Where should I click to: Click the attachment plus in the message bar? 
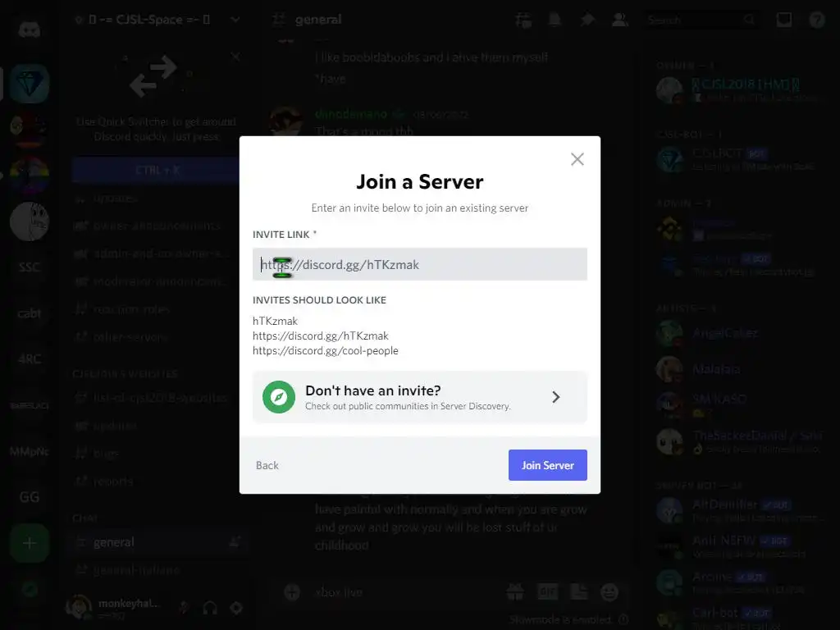pos(292,592)
